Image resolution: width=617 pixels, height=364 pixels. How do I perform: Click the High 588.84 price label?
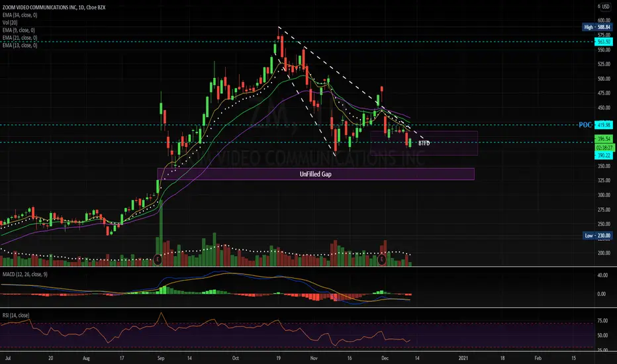[x=597, y=27]
